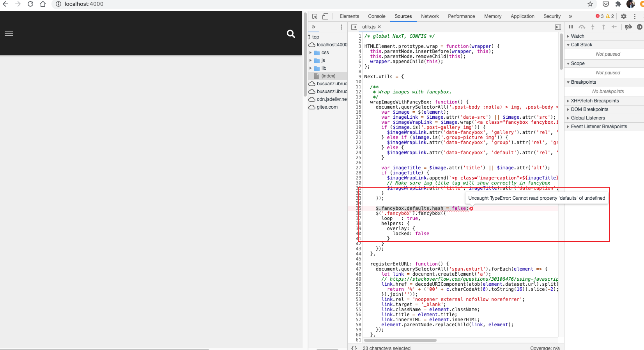Select the localhost:4000 origin
The width and height of the screenshot is (644, 350).
(328, 45)
